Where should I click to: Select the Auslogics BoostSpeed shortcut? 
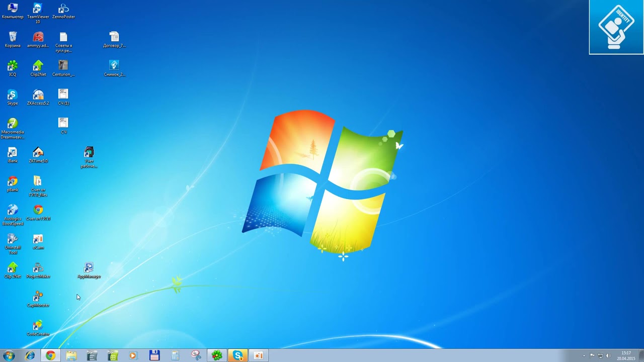pos(13,215)
